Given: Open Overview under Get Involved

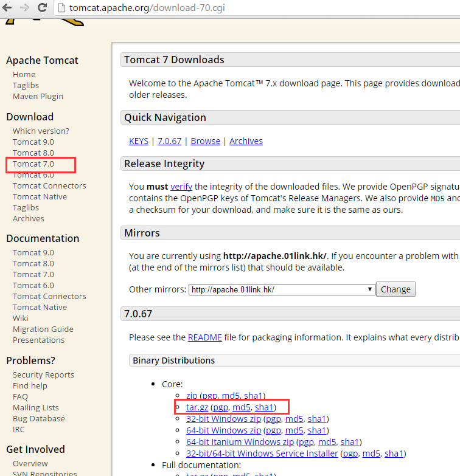Looking at the screenshot, I should [30, 463].
